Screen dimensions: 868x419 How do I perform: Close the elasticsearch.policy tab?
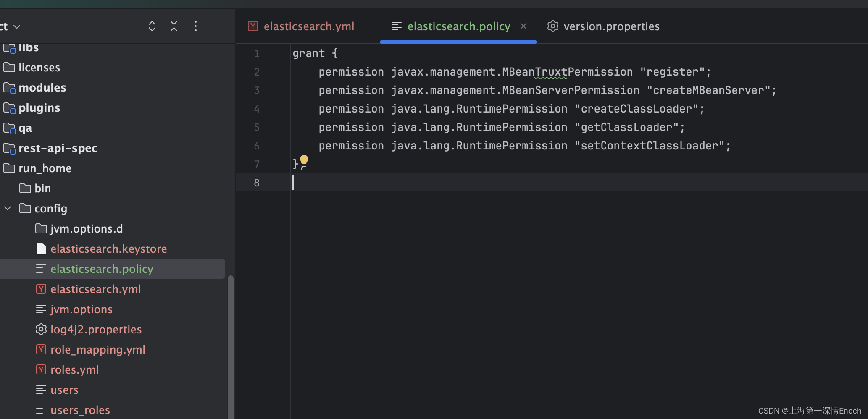click(523, 26)
